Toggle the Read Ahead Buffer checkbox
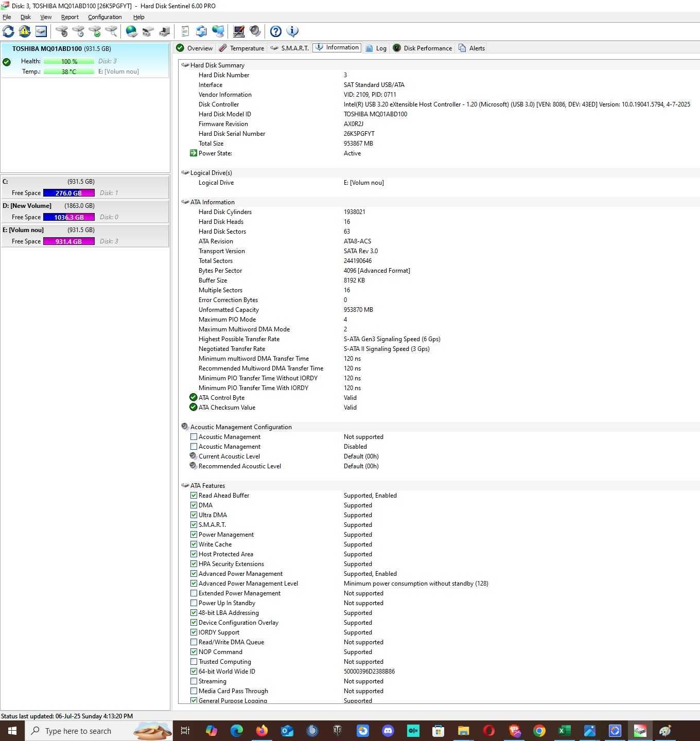Viewport: 700px width, 741px height. pyautogui.click(x=194, y=496)
